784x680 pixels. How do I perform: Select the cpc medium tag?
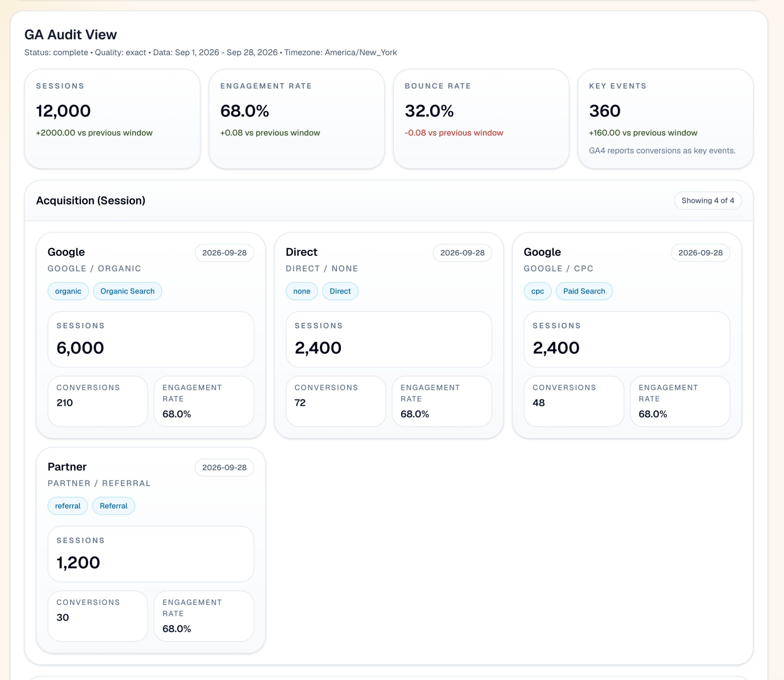point(538,291)
